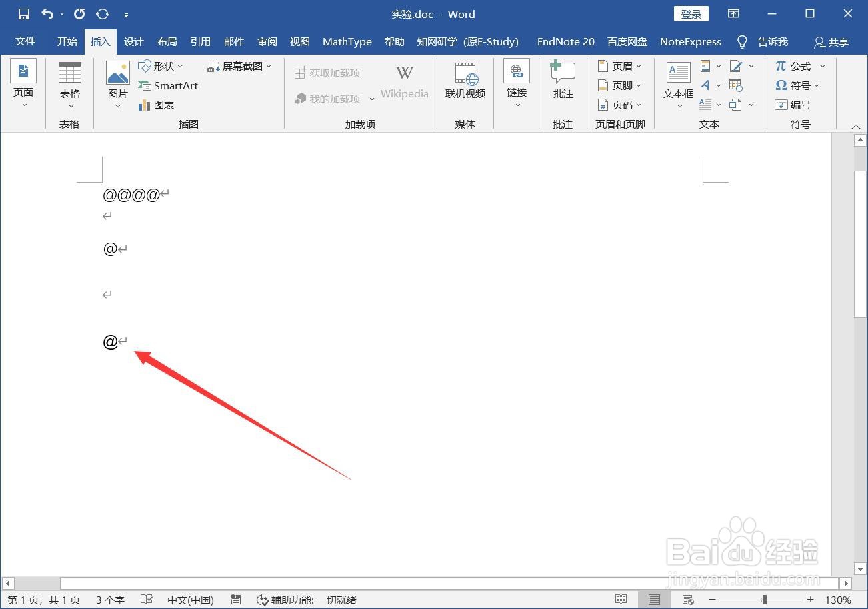Open the 屏幕截图 screenshot dropdown
Screen dimensions: 868x609
tap(239, 66)
